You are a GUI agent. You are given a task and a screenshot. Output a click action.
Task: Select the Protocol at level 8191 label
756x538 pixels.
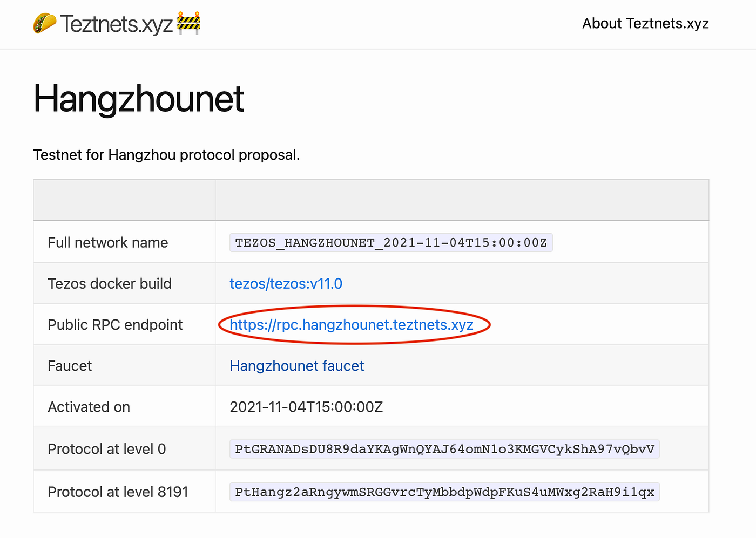(x=118, y=492)
